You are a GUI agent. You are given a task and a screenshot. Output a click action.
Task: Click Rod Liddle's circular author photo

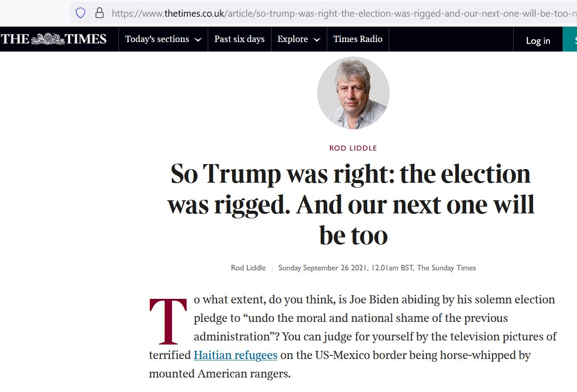[x=353, y=93]
